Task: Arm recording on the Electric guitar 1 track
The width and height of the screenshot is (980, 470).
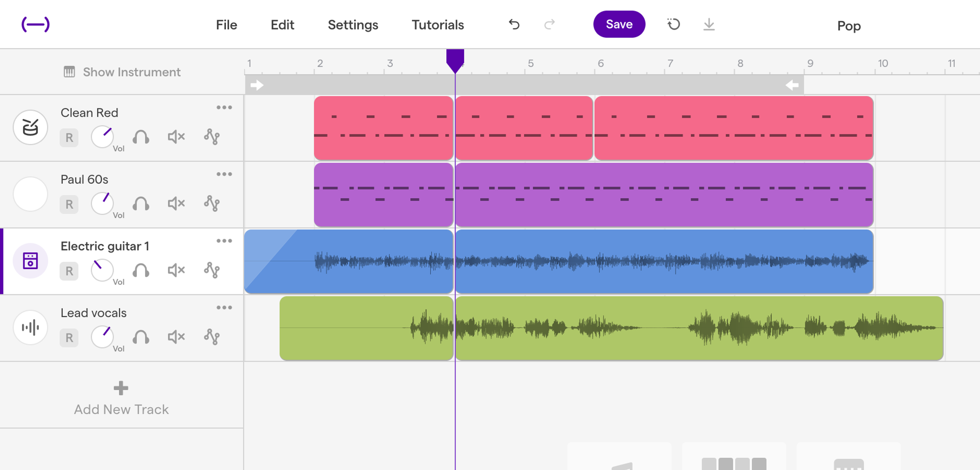Action: click(69, 271)
